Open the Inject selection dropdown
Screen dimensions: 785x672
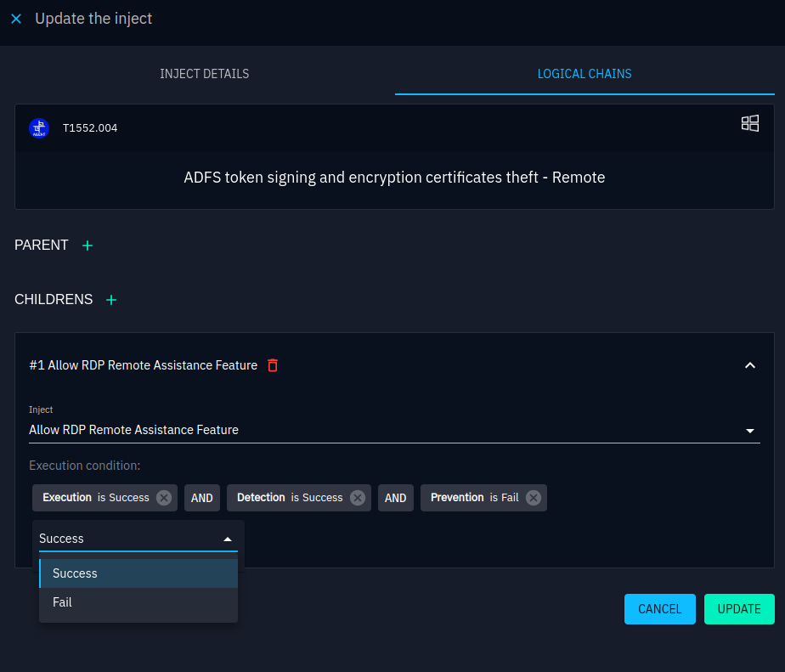tap(749, 431)
